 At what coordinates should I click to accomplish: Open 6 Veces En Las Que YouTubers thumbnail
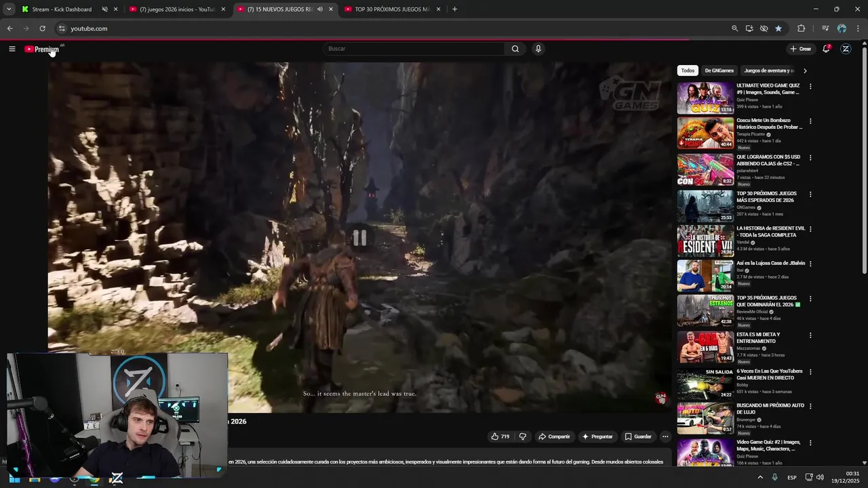pos(705,384)
